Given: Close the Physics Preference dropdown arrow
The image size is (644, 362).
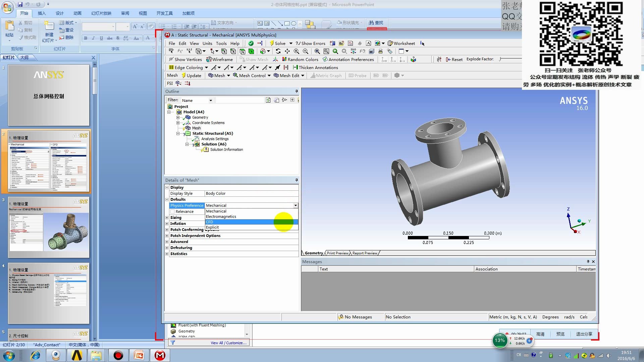Looking at the screenshot, I should [x=296, y=205].
